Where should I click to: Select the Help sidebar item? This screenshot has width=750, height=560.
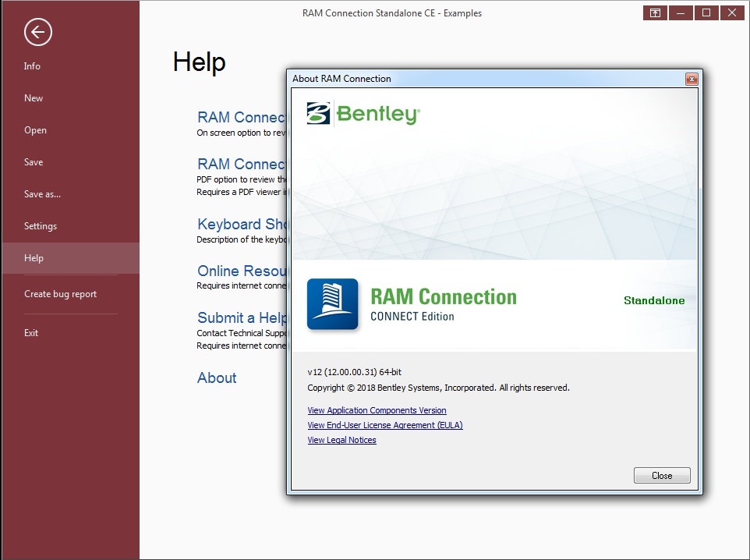click(x=71, y=258)
